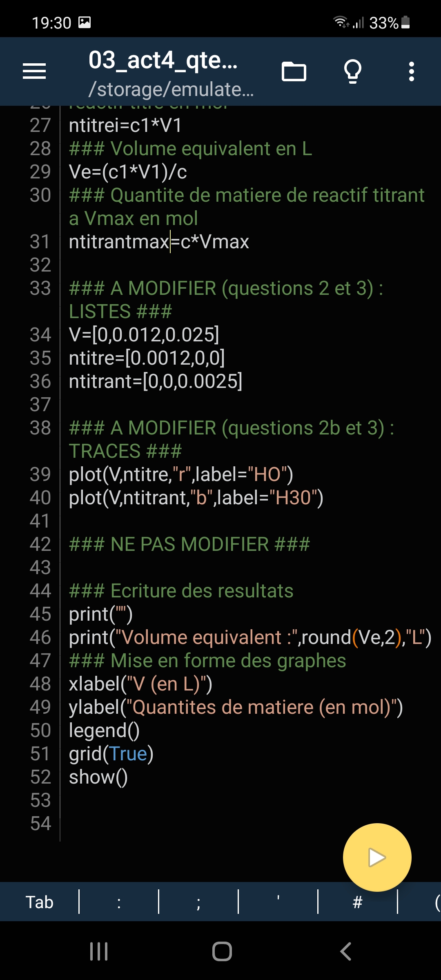This screenshot has height=980, width=441.
Task: Open the file browser folder icon
Action: (x=294, y=72)
